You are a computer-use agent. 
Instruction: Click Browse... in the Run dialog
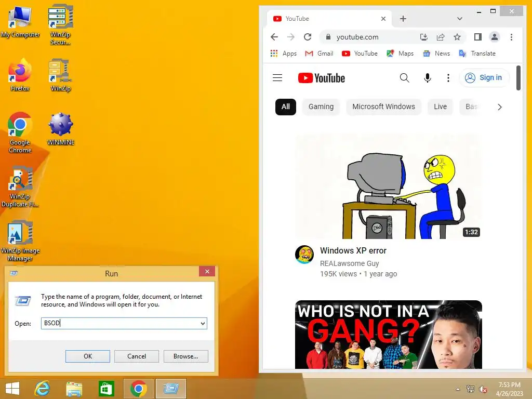pyautogui.click(x=185, y=356)
